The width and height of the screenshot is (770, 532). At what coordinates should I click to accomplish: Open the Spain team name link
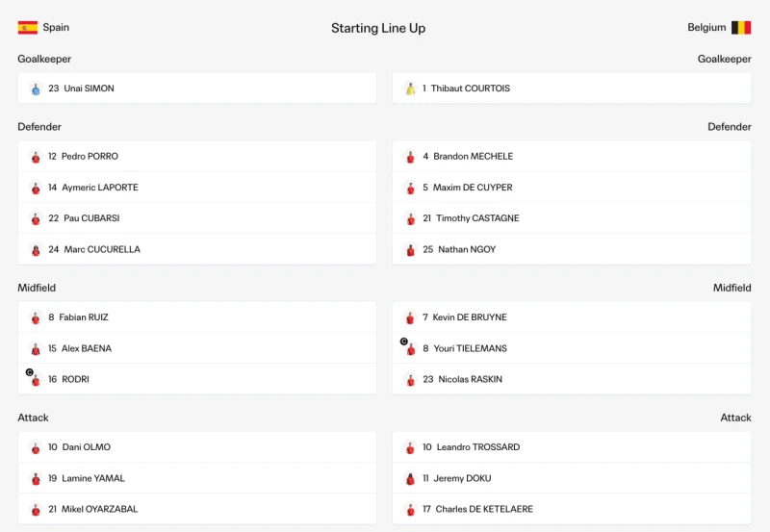(56, 28)
